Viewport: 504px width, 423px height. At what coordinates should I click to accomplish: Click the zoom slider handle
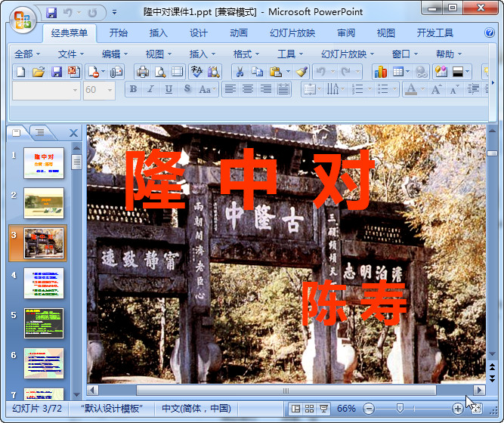400,409
